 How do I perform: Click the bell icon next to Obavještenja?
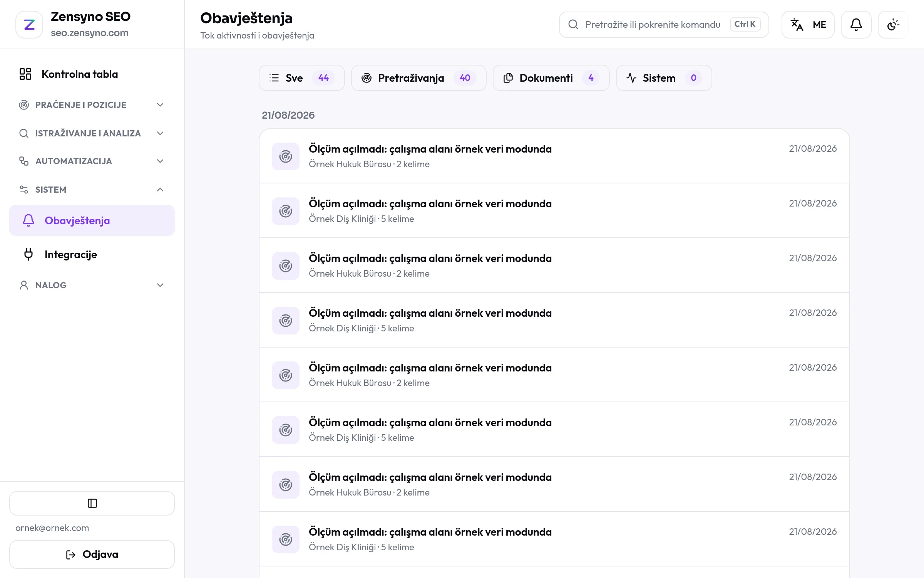point(28,220)
